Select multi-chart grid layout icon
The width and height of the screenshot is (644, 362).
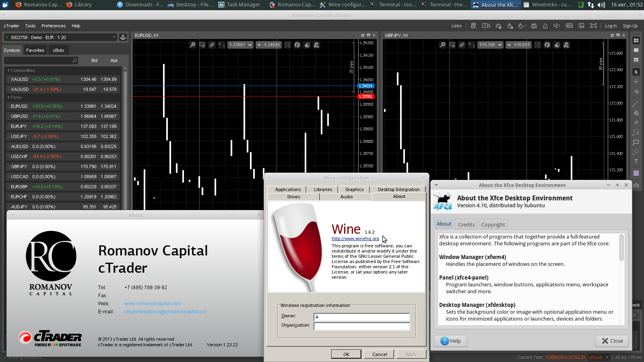(636, 40)
